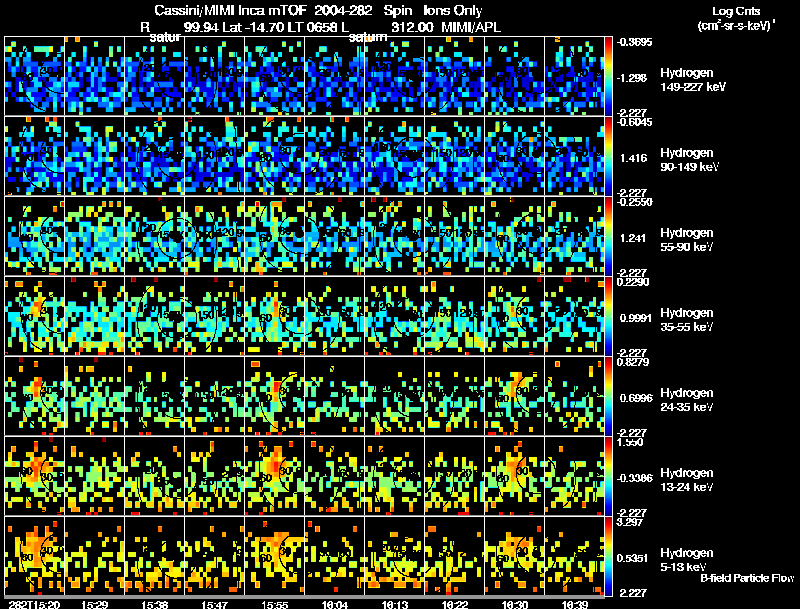Select the 'Hydrogen 24-35 keV' row label
Image resolution: width=800 pixels, height=609 pixels.
pos(687,400)
